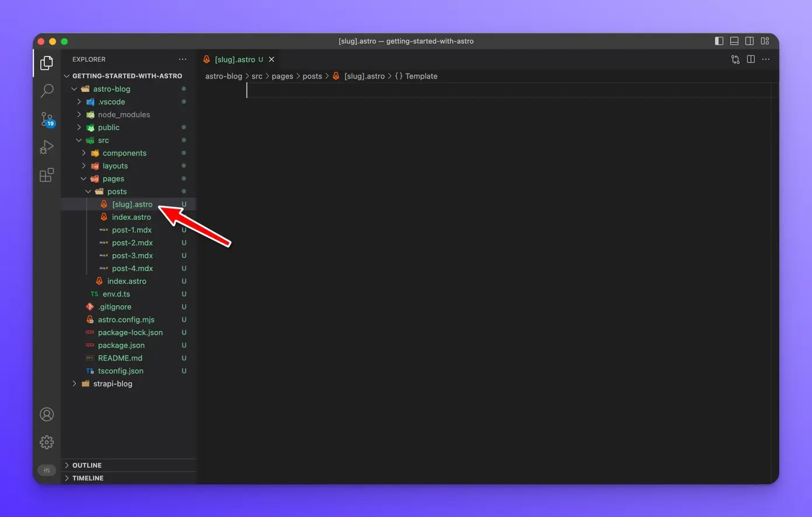Open the .gitignore file
Viewport: 812px width, 517px height.
128,307
